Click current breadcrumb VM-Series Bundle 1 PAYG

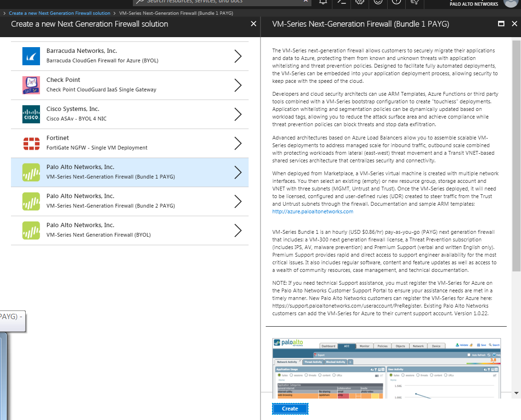(176, 13)
